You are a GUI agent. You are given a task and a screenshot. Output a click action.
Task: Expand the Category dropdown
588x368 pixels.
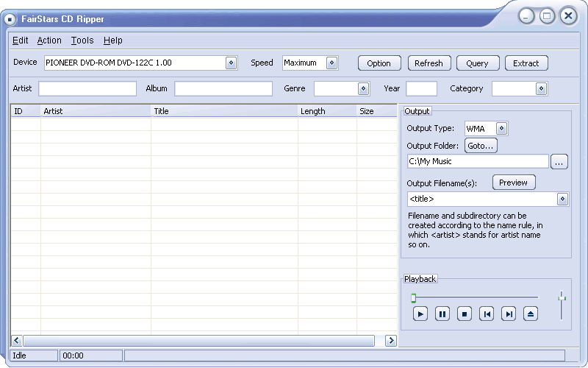(x=541, y=89)
